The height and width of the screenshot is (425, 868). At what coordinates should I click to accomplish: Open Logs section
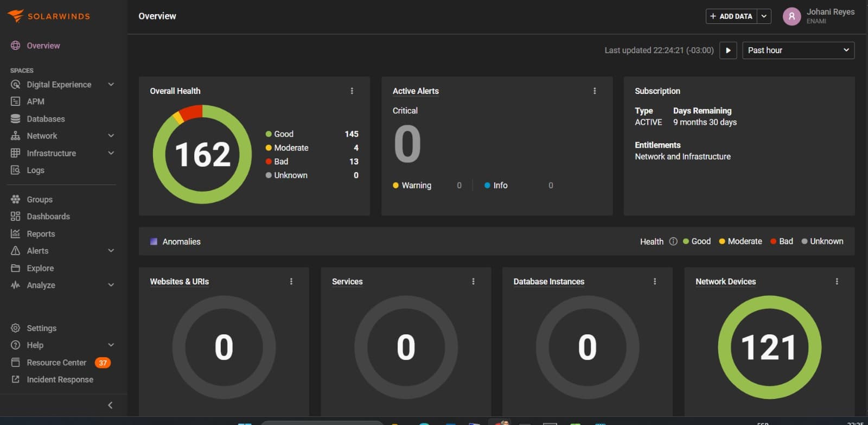pos(36,170)
